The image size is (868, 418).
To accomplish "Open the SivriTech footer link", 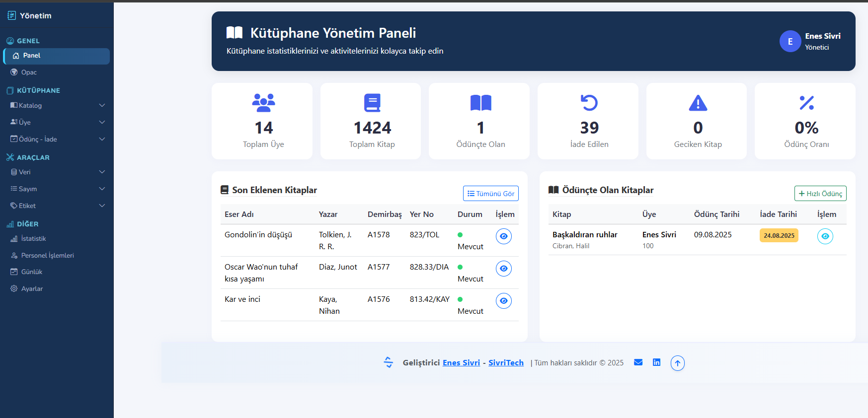I will pyautogui.click(x=506, y=363).
